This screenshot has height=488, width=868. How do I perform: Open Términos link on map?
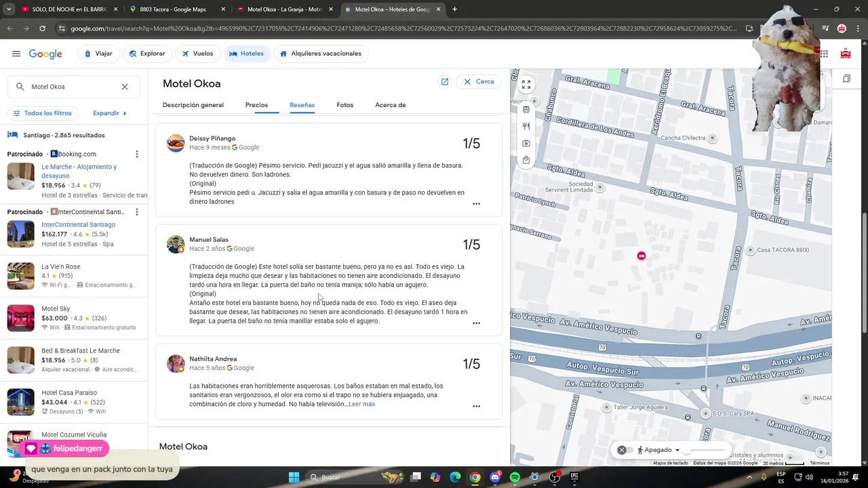point(819,463)
